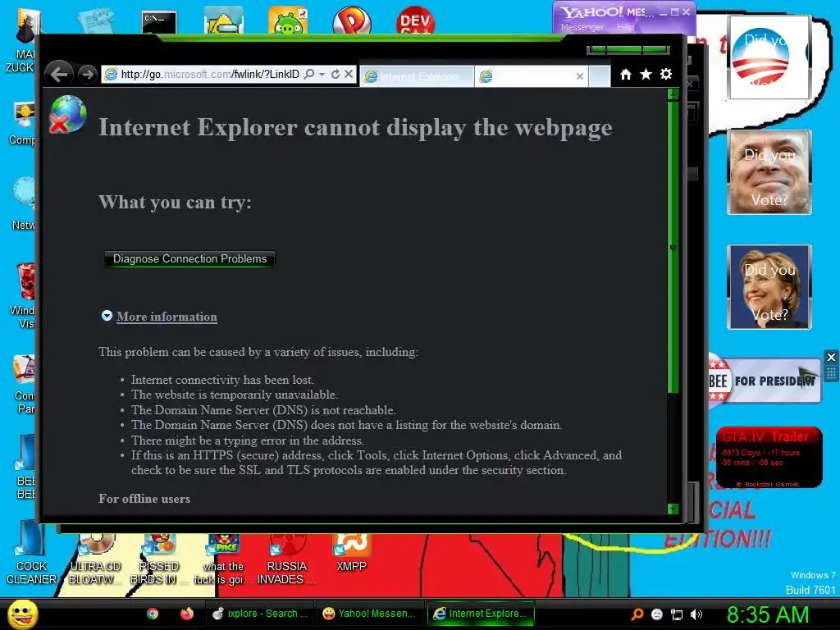Open the XMPP desktop shortcut
Viewport: 840px width, 630px height.
[351, 555]
